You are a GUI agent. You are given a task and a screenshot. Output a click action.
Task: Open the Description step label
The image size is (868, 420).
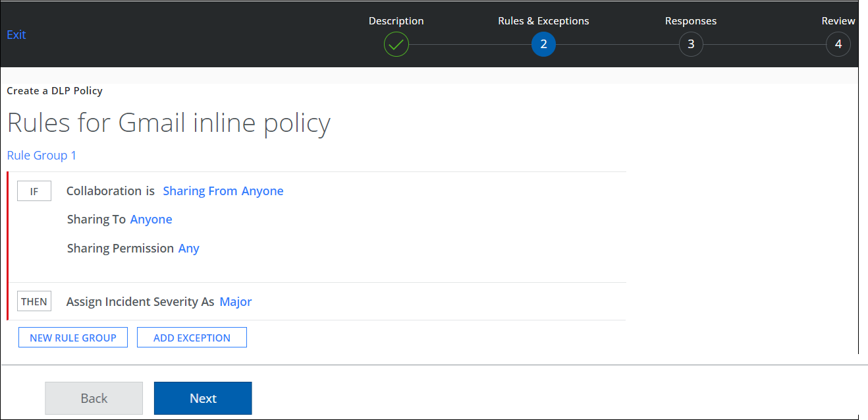[x=396, y=21]
